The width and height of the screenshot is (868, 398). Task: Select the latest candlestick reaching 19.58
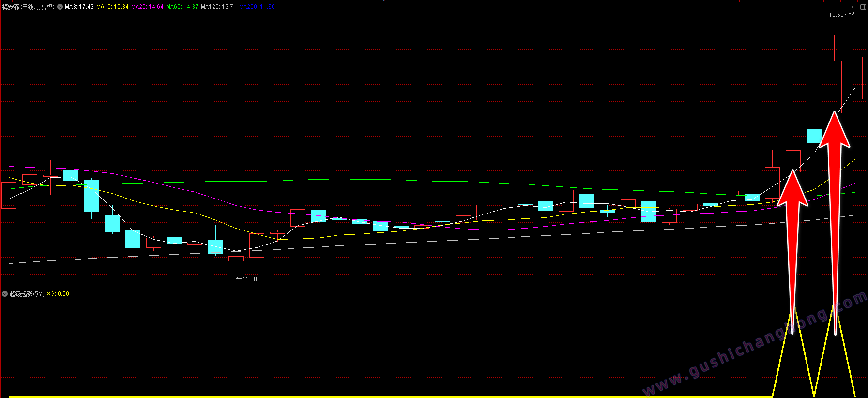(x=855, y=78)
